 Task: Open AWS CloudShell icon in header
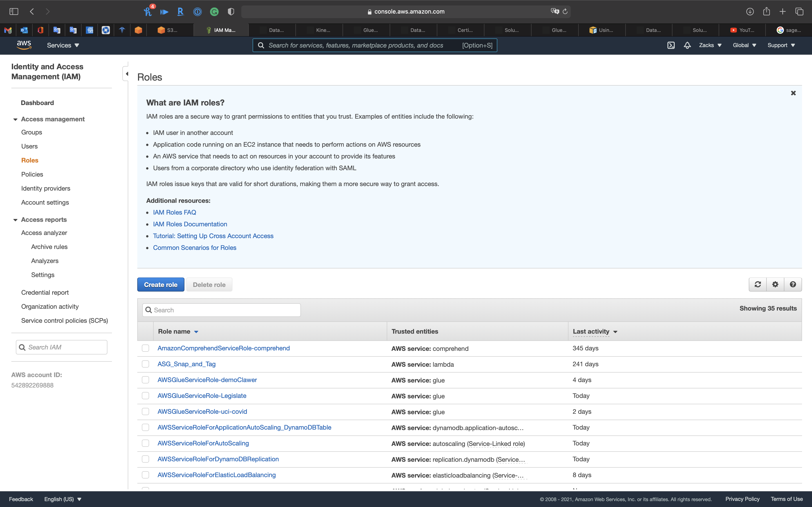point(671,45)
